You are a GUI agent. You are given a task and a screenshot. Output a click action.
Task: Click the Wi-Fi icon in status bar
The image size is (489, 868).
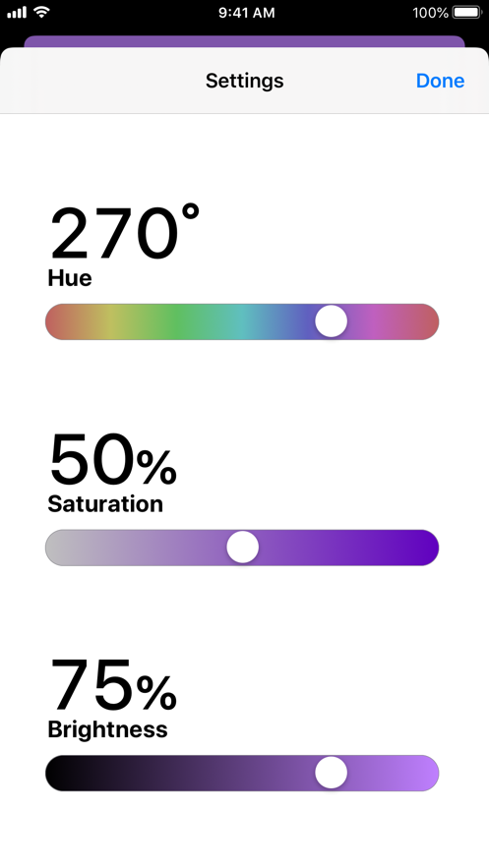[41, 12]
